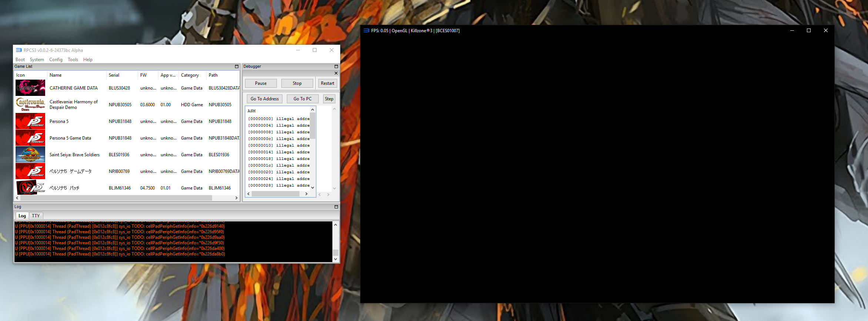Click the RPCS3 logo in the main title bar
This screenshot has width=868, height=321.
(x=19, y=50)
